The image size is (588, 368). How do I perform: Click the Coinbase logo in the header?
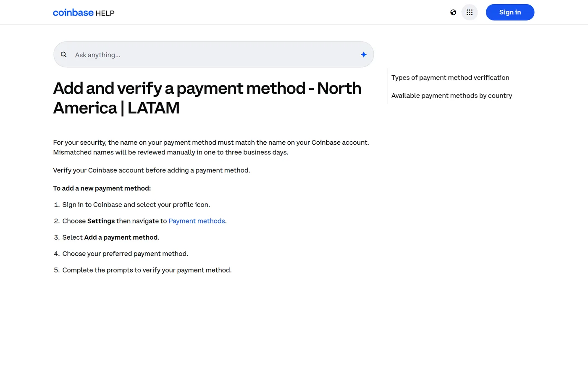coord(73,13)
